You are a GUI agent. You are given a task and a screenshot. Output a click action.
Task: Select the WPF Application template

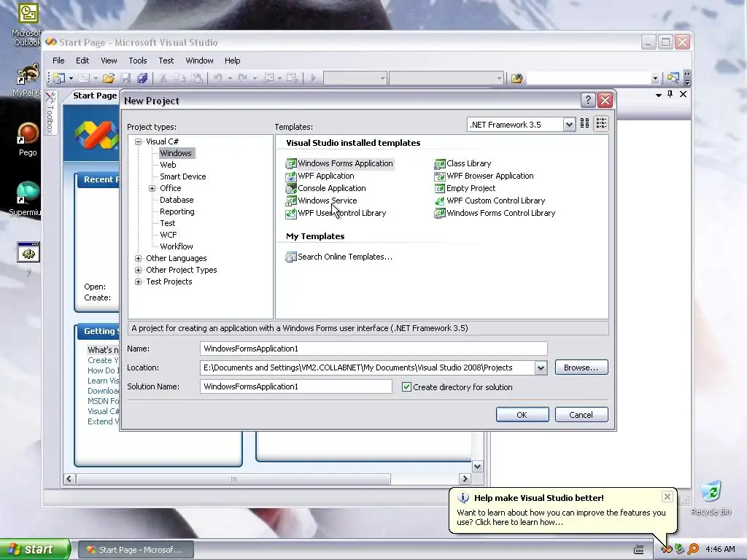pyautogui.click(x=320, y=176)
